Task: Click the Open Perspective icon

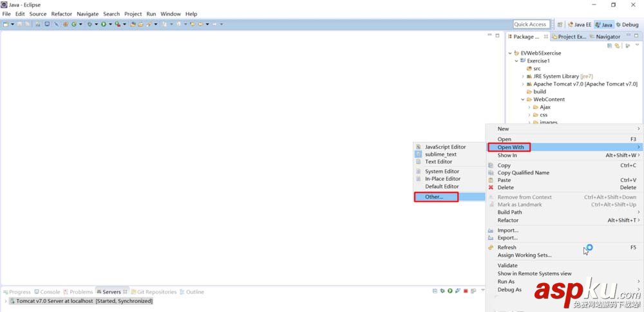Action: pyautogui.click(x=560, y=24)
